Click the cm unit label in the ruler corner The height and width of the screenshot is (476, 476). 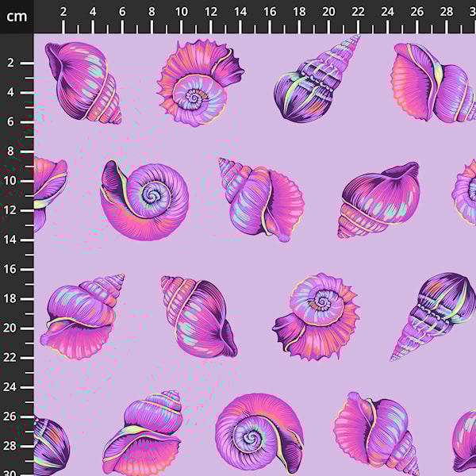17,16
